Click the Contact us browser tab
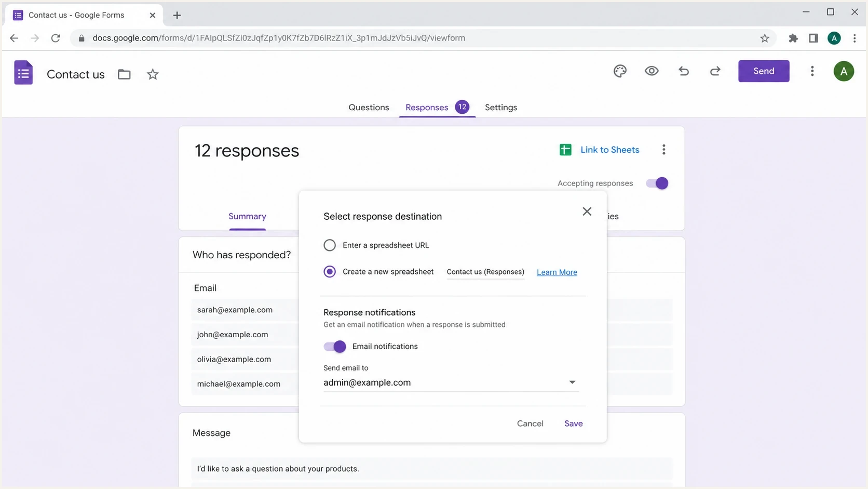The width and height of the screenshot is (868, 489). coord(84,15)
